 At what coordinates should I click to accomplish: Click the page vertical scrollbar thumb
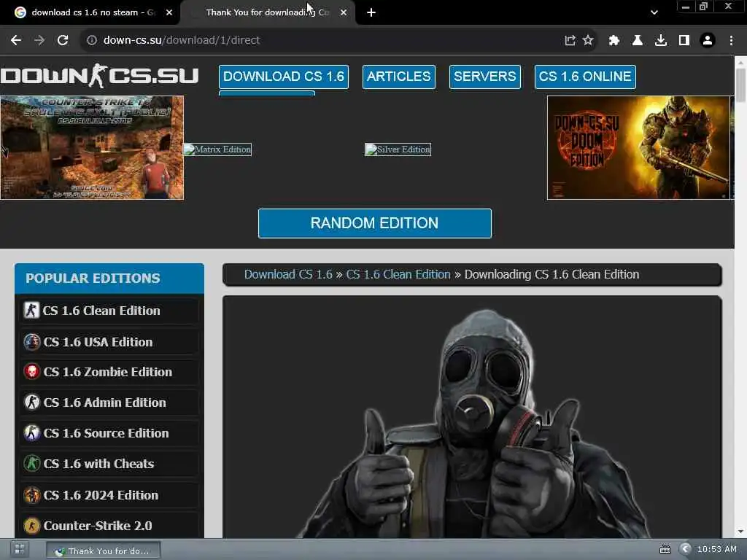pyautogui.click(x=740, y=85)
